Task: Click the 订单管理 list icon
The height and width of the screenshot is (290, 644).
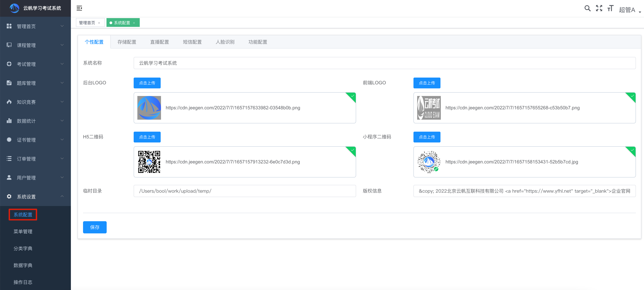Action: (9, 159)
